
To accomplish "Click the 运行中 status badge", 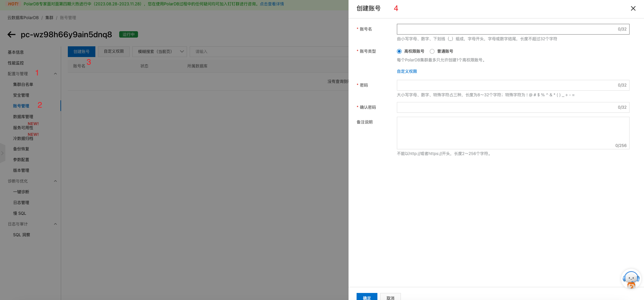I will pos(129,35).
